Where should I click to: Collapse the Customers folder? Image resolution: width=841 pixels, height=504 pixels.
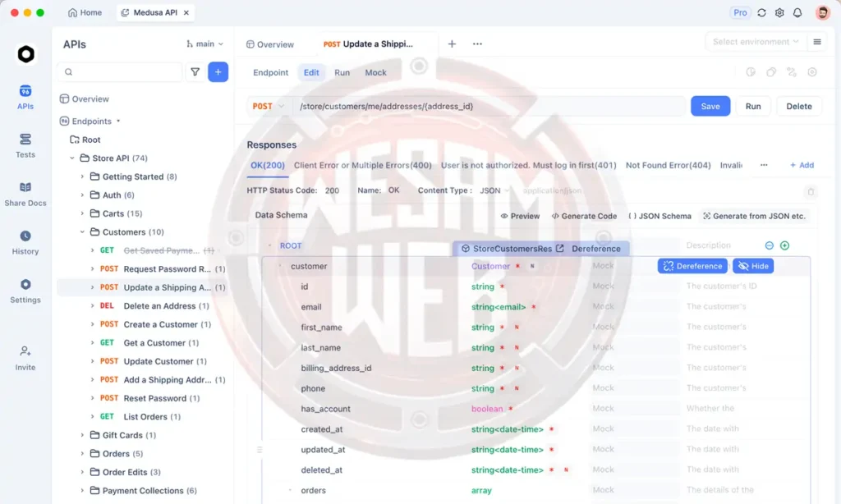pyautogui.click(x=82, y=232)
